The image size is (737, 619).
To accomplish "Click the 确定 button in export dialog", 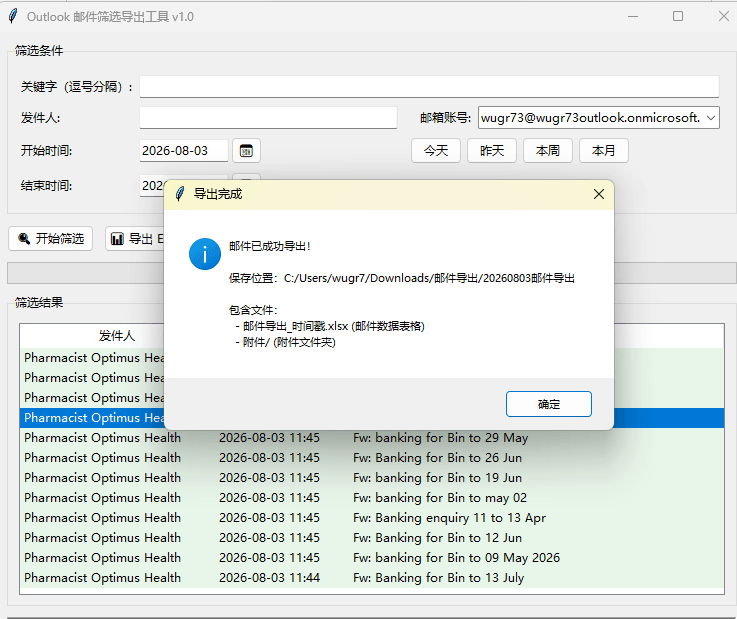I will [x=549, y=404].
